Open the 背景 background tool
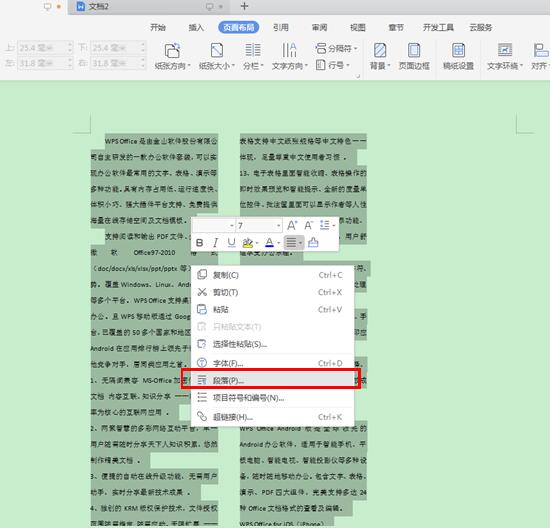This screenshot has width=550, height=528. pyautogui.click(x=380, y=56)
